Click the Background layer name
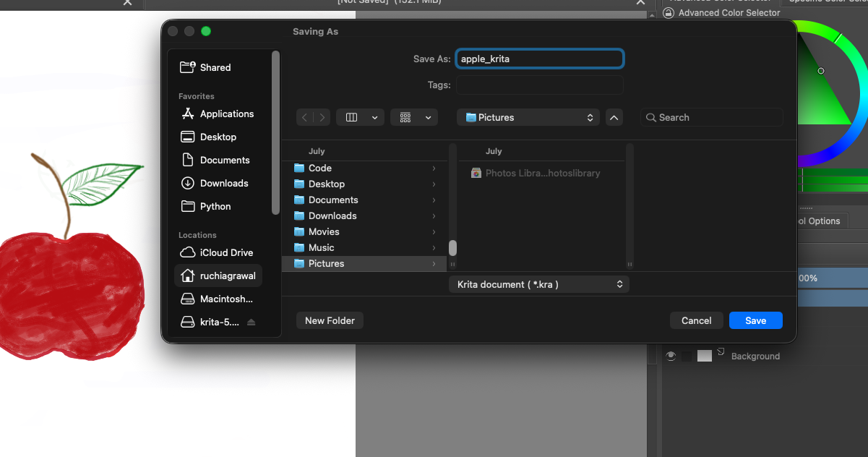Viewport: 868px width, 457px height. [755, 356]
